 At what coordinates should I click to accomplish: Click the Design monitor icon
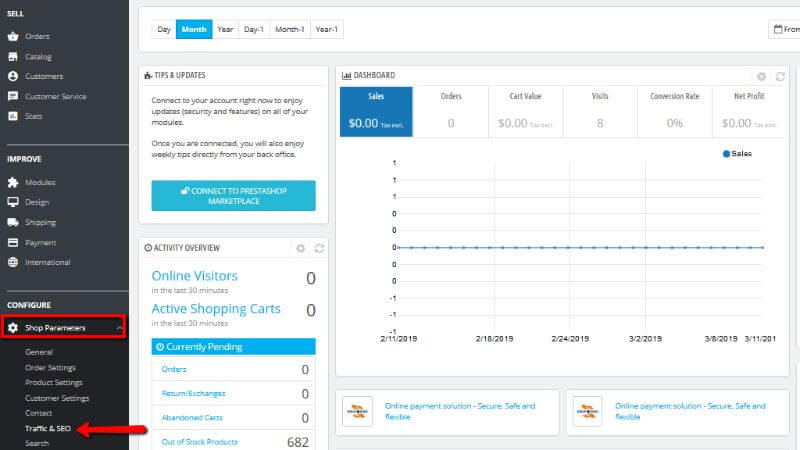(x=13, y=202)
